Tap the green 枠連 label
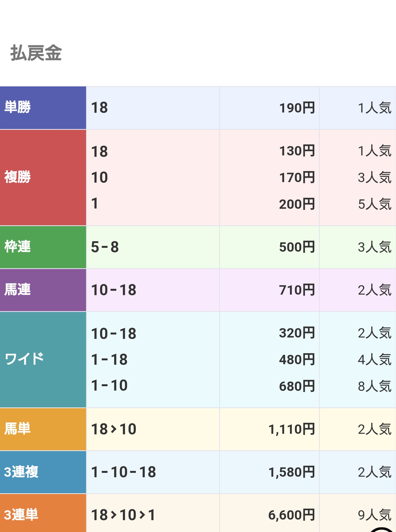 pos(43,247)
